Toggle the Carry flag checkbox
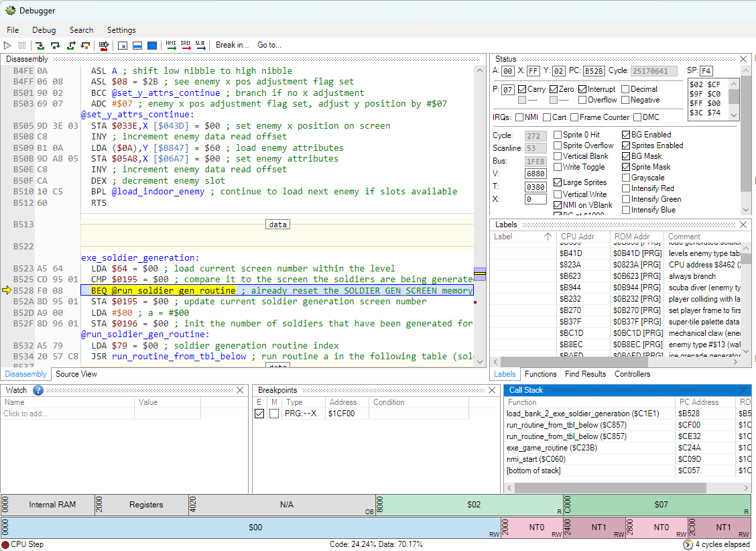The height and width of the screenshot is (551, 756). pyautogui.click(x=522, y=89)
